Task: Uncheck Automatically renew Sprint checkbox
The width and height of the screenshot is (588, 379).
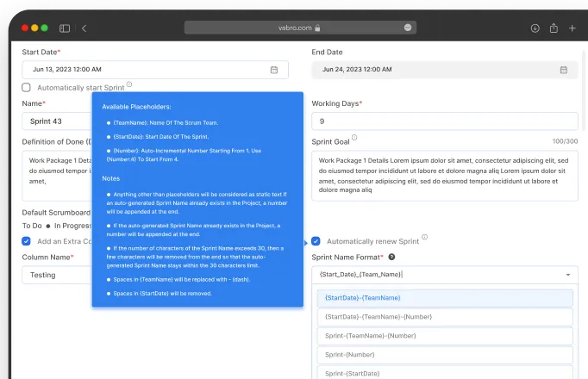Action: coord(316,241)
